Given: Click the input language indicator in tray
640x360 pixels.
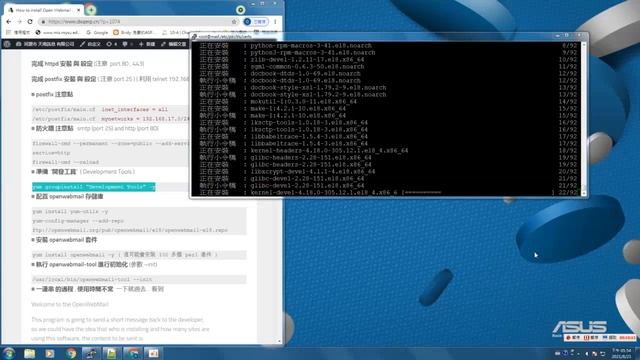Looking at the screenshot, I should click(558, 353).
